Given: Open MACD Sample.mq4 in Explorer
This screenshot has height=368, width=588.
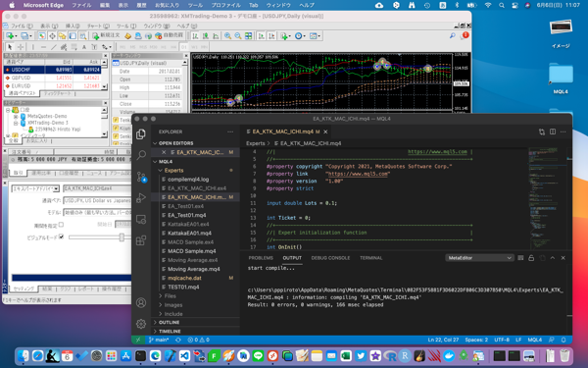Looking at the screenshot, I should [x=192, y=251].
